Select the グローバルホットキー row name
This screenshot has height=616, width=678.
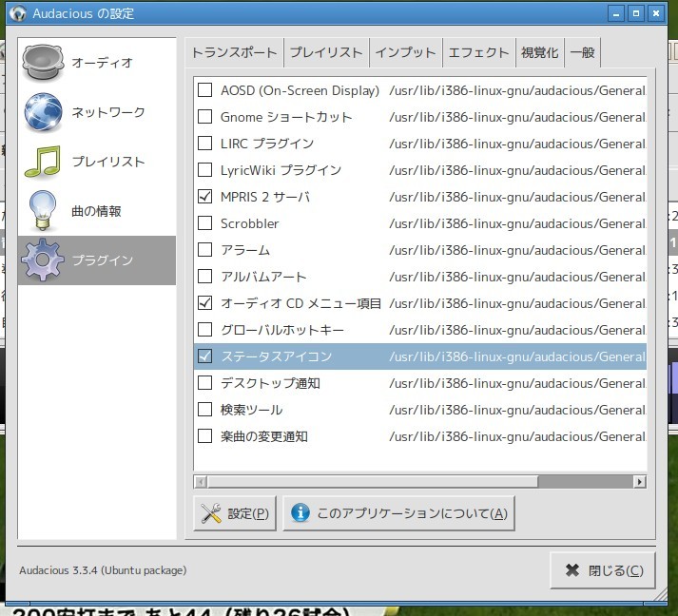tap(282, 330)
